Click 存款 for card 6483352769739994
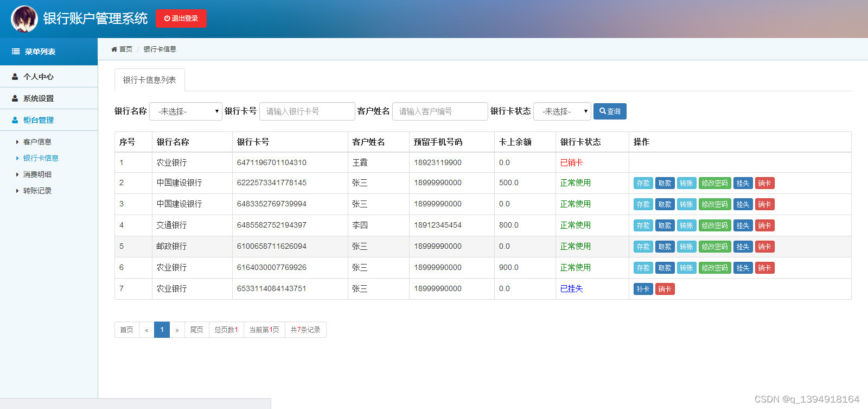This screenshot has height=409, width=868. click(x=643, y=205)
